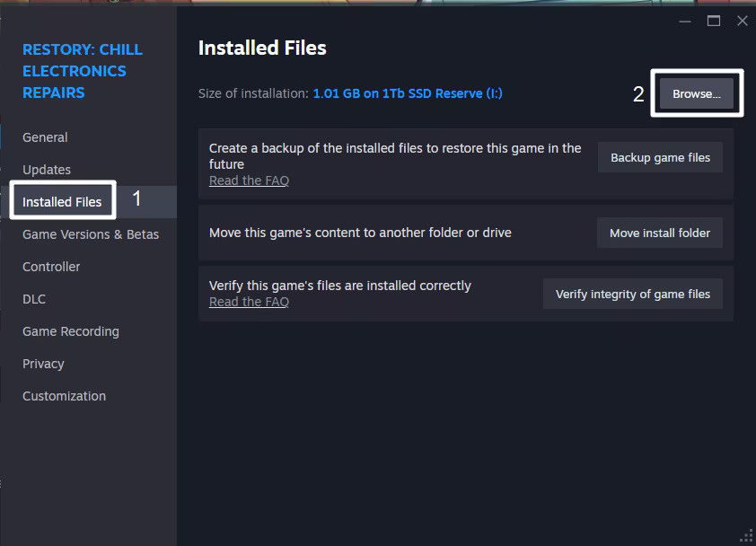This screenshot has height=546, width=756.
Task: Maximize the properties window
Action: [x=714, y=21]
